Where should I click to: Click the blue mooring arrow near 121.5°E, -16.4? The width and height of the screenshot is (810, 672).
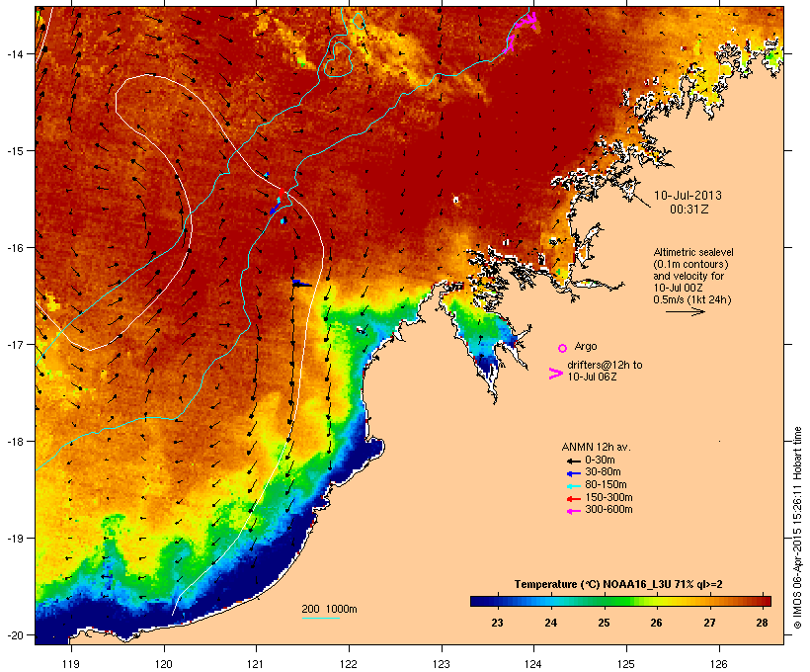(301, 283)
